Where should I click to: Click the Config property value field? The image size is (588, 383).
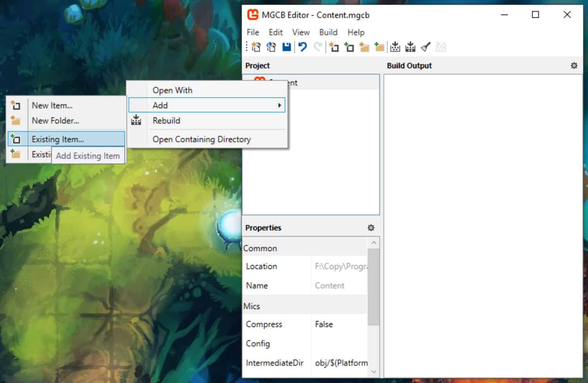coord(340,343)
